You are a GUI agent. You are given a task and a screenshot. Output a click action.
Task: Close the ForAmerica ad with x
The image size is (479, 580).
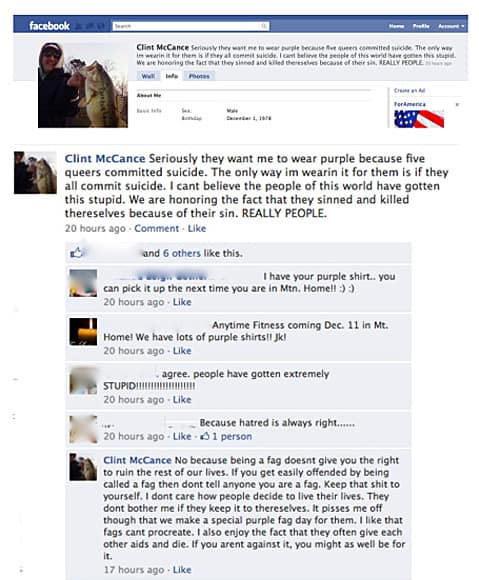457,105
